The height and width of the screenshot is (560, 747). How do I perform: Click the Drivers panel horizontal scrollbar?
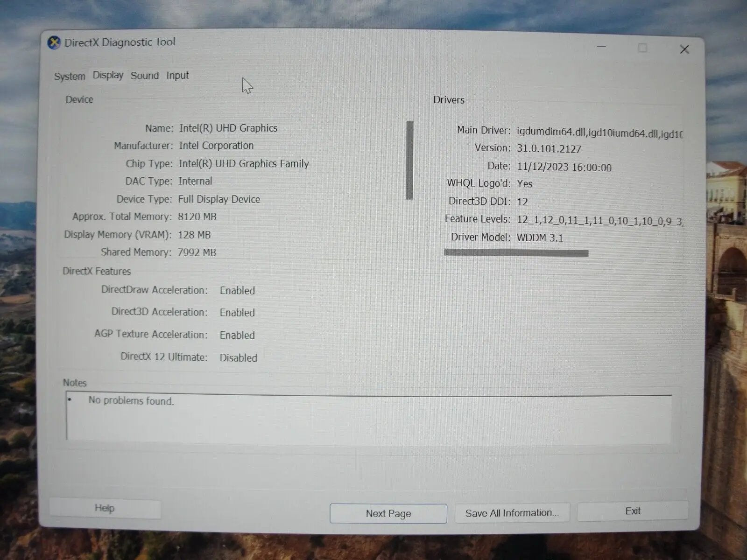(x=516, y=253)
